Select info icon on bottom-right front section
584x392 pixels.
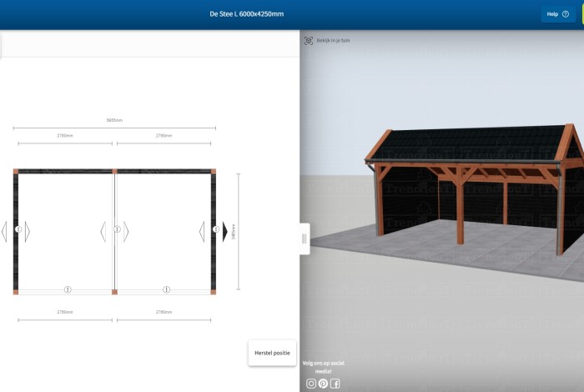[166, 289]
